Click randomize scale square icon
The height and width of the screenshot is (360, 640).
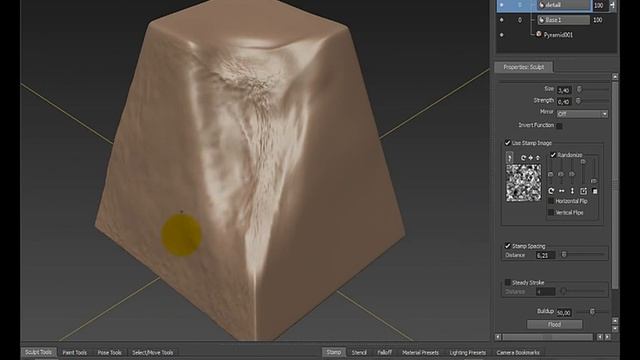click(x=584, y=191)
